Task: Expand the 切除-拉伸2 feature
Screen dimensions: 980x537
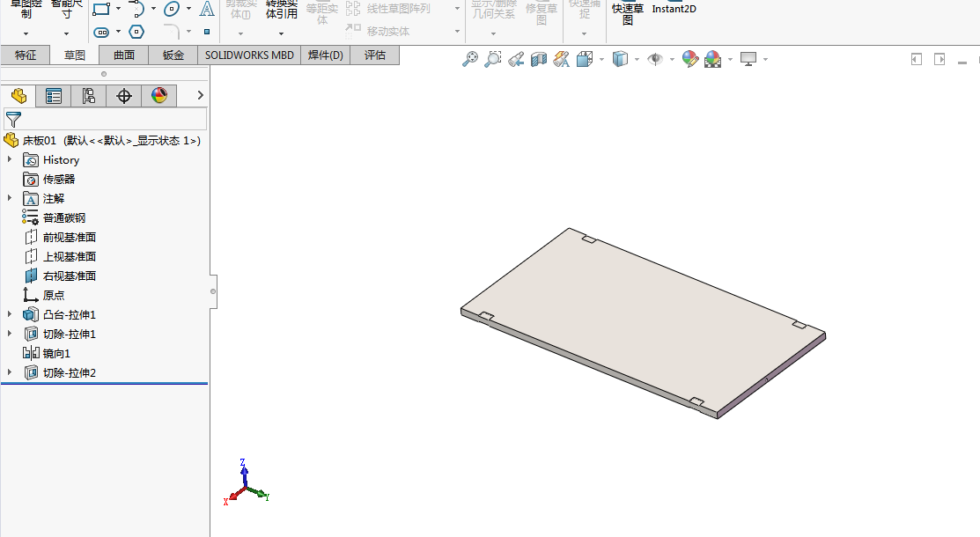Action: point(10,372)
